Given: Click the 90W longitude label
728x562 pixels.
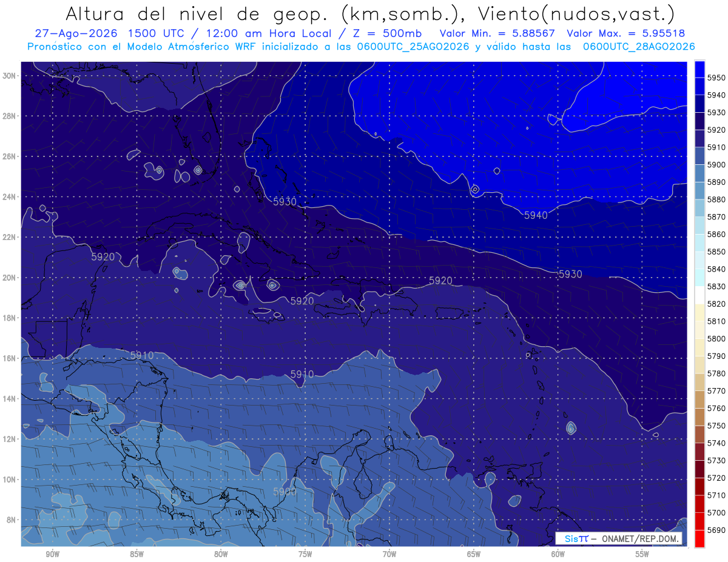Looking at the screenshot, I should tap(52, 554).
